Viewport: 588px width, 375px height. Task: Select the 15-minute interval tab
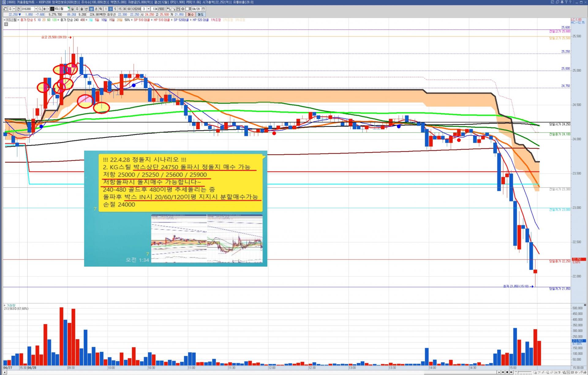point(120,9)
